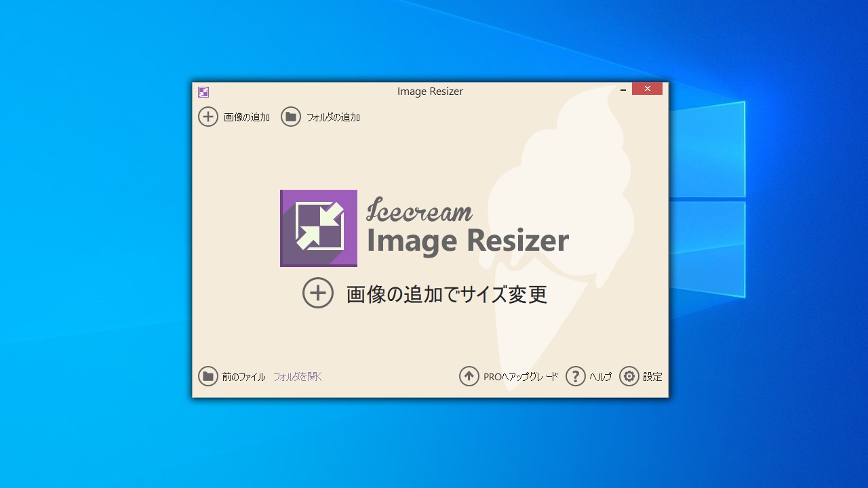Screen dimensions: 868x488
Task: Click the purple Image Resizer logo
Action: point(319,228)
